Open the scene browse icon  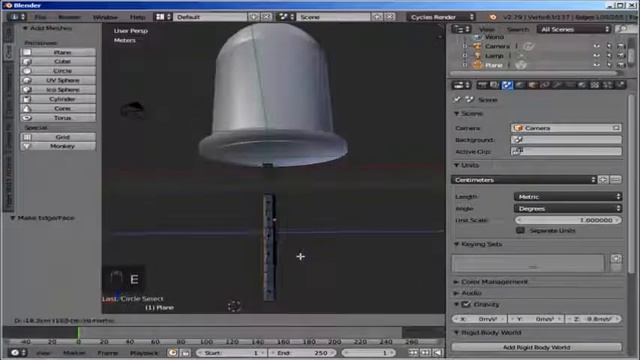point(286,17)
